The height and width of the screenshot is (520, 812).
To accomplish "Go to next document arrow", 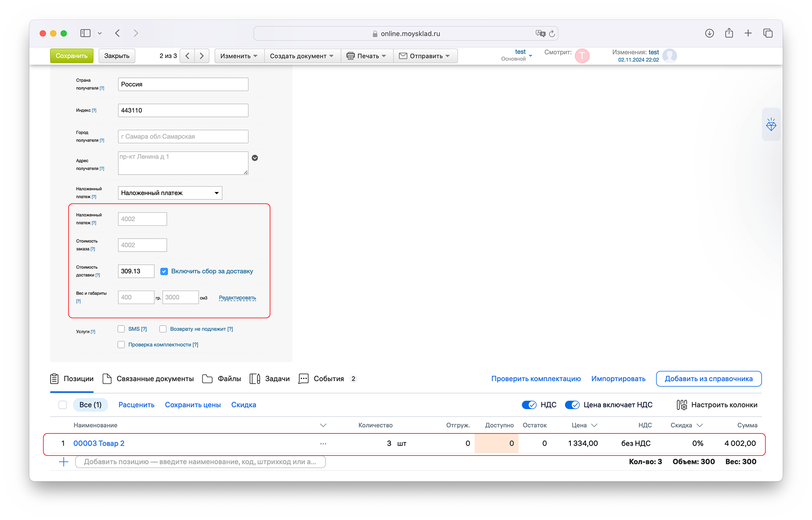I will tap(202, 56).
